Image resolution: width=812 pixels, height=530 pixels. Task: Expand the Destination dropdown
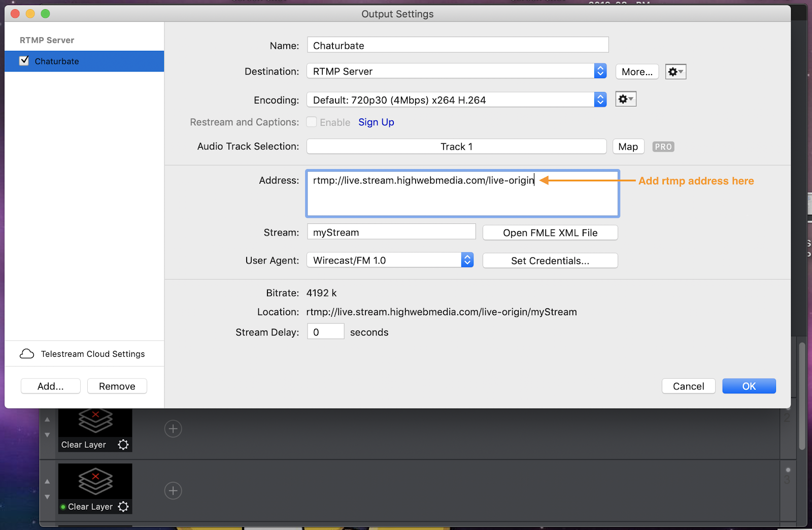(600, 71)
